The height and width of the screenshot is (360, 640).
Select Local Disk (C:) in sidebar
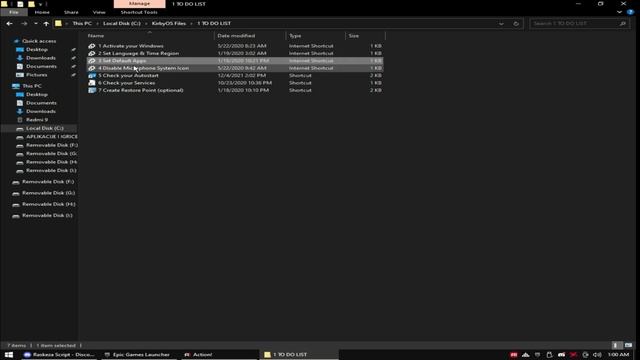tap(44, 128)
